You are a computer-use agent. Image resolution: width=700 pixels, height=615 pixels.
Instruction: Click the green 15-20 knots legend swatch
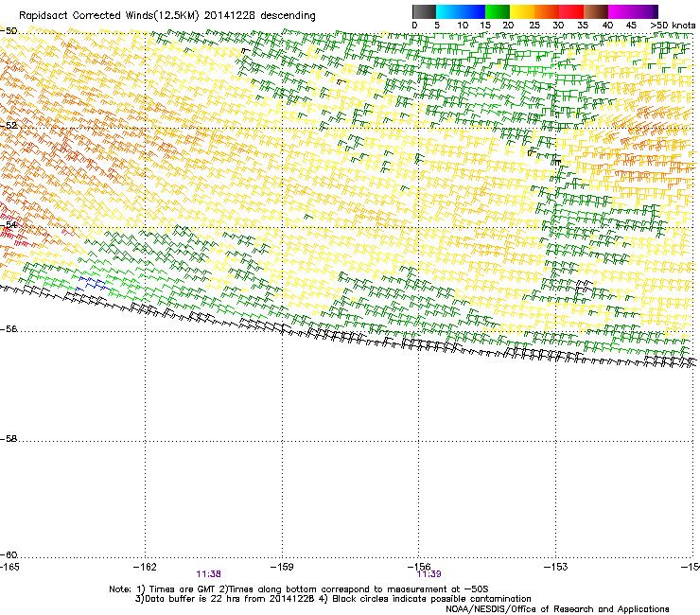pyautogui.click(x=498, y=11)
